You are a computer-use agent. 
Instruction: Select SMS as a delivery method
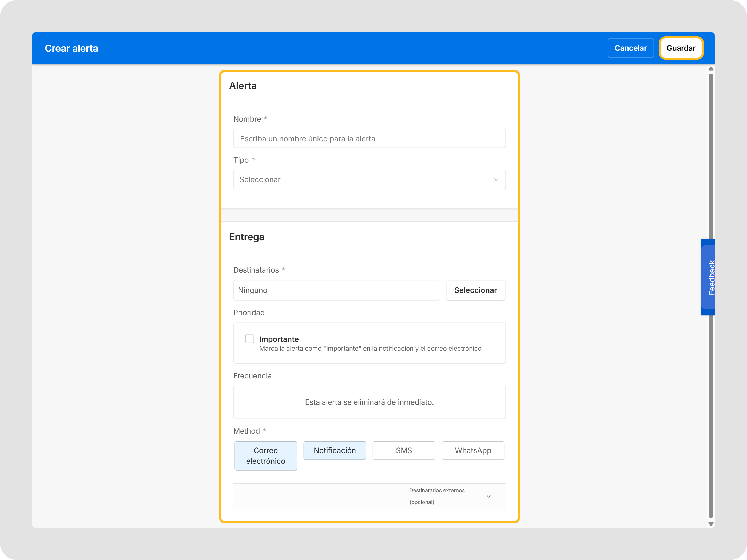tap(404, 450)
